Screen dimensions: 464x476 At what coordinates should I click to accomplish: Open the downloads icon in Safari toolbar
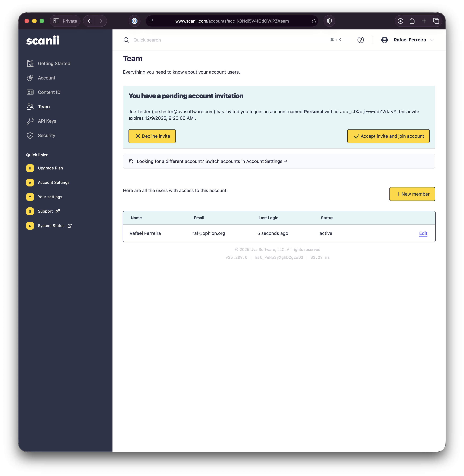click(x=400, y=21)
